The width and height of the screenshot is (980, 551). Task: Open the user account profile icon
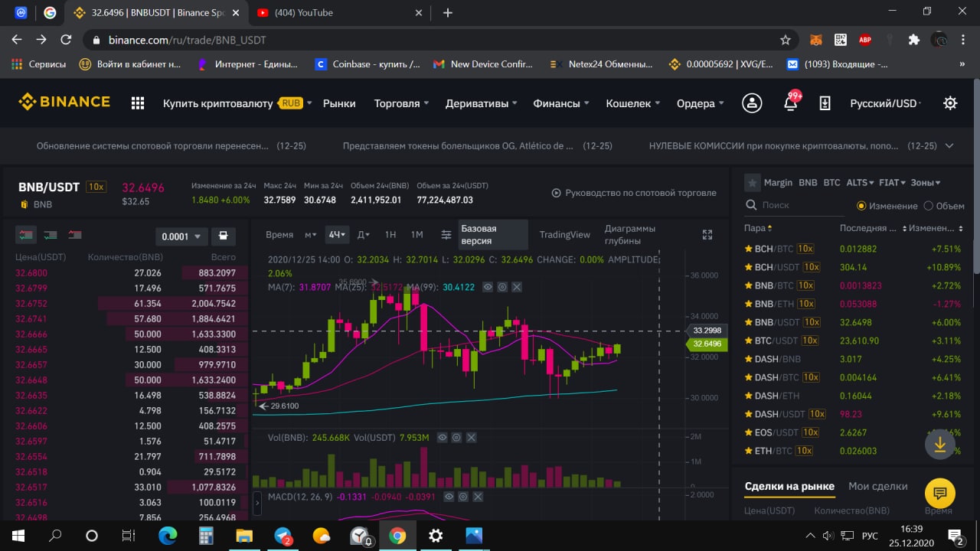pyautogui.click(x=752, y=103)
